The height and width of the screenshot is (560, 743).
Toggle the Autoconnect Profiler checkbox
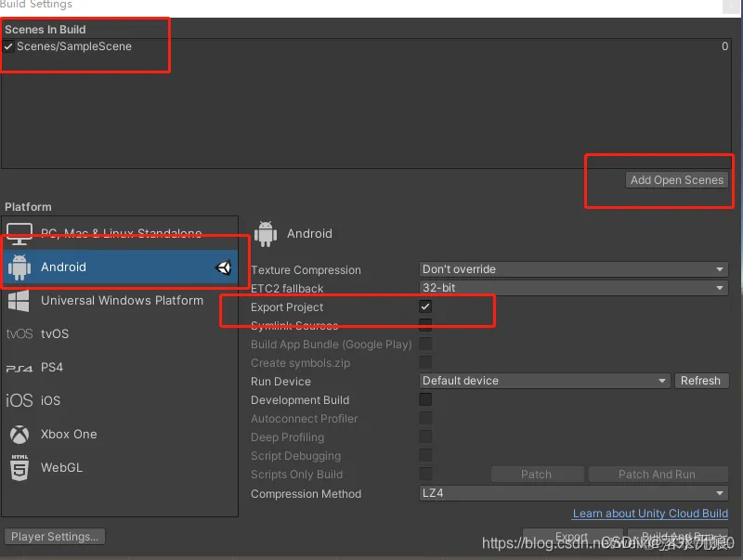click(425, 418)
